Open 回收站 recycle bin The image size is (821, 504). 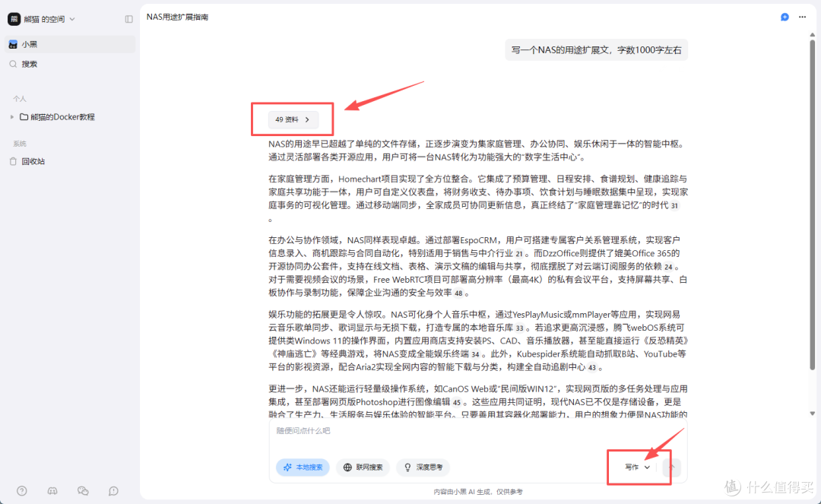(x=33, y=161)
